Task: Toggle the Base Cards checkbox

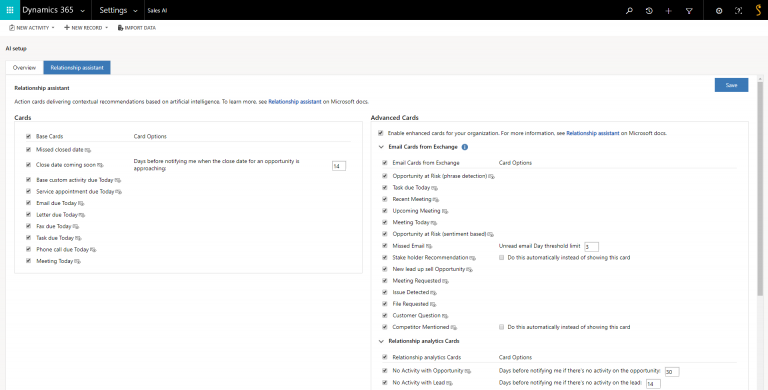Action: click(x=28, y=136)
